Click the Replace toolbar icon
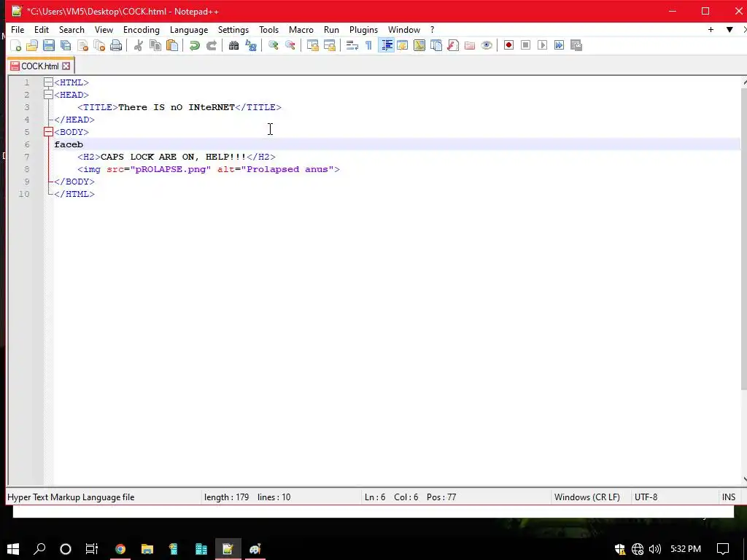Viewport: 747px width, 560px height. [251, 45]
